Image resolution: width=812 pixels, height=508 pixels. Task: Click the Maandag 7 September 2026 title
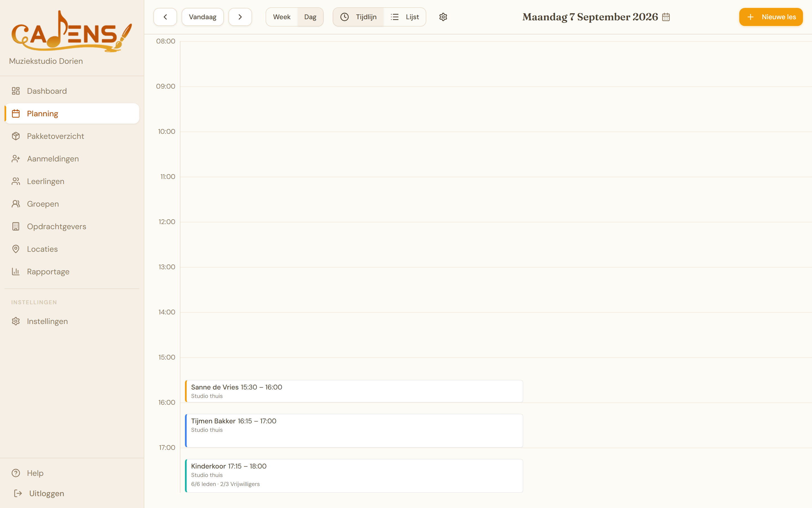pyautogui.click(x=590, y=17)
